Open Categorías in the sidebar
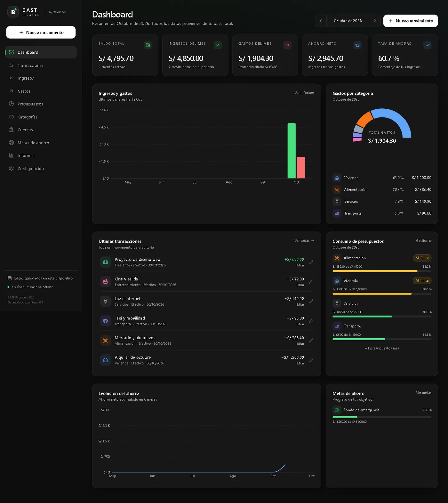The height and width of the screenshot is (503, 448). pyautogui.click(x=41, y=117)
